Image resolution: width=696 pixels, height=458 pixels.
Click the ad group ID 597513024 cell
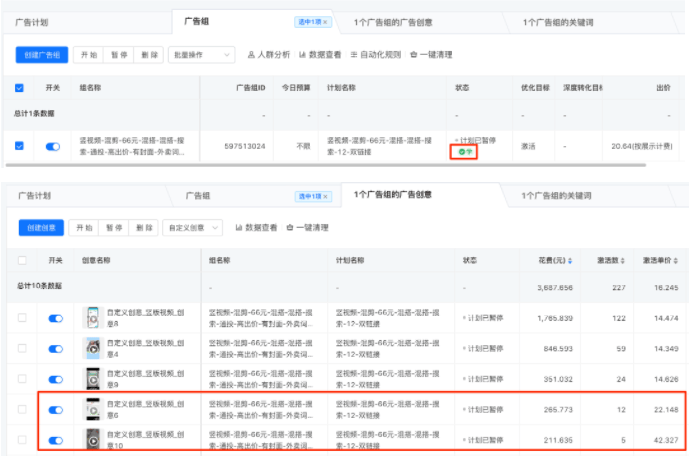pyautogui.click(x=245, y=146)
